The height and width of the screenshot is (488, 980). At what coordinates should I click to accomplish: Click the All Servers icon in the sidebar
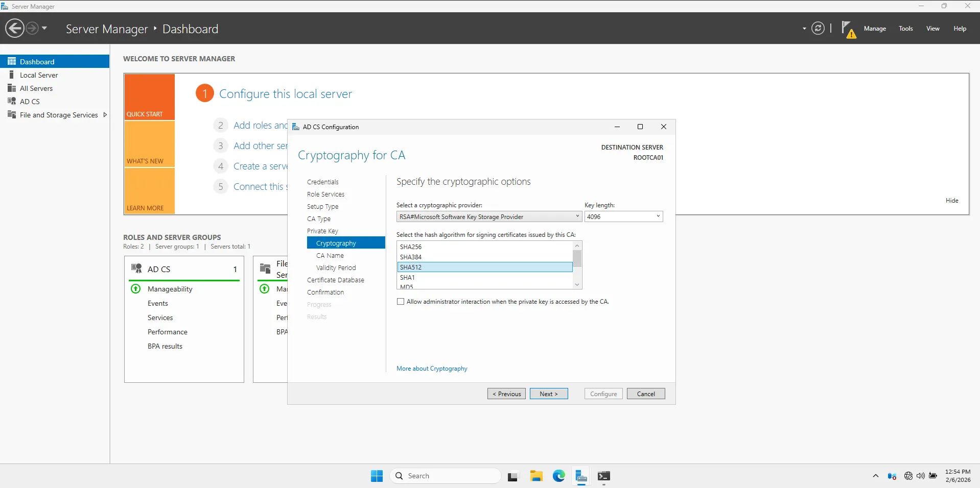(x=12, y=88)
